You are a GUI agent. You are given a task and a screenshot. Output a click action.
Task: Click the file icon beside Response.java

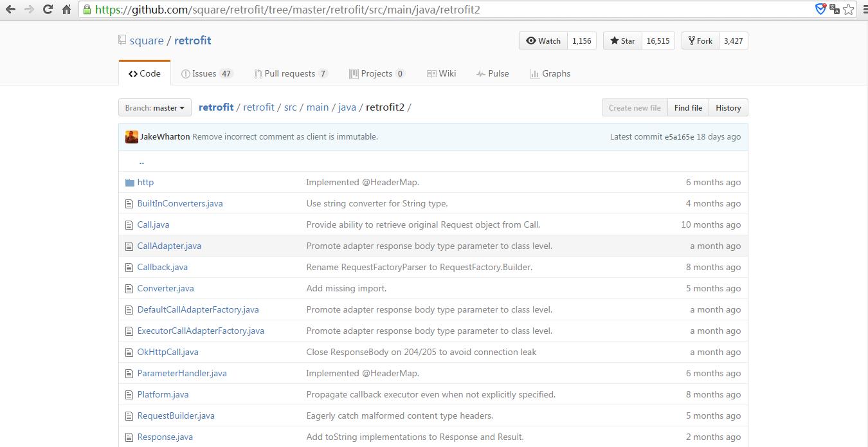(129, 437)
